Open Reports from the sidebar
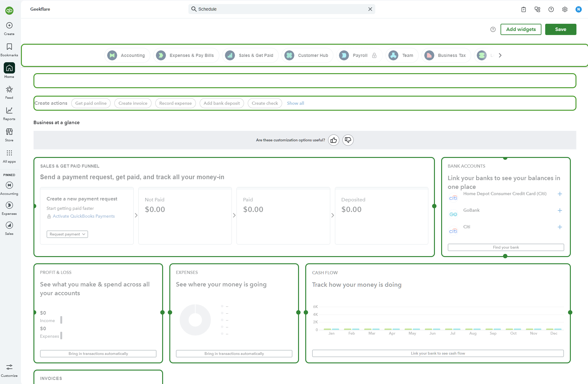 pos(9,114)
